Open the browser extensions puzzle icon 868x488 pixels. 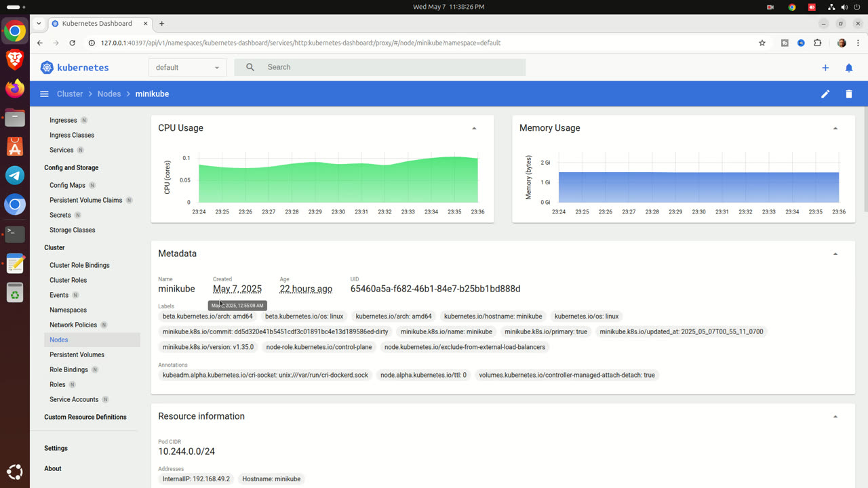click(x=817, y=43)
